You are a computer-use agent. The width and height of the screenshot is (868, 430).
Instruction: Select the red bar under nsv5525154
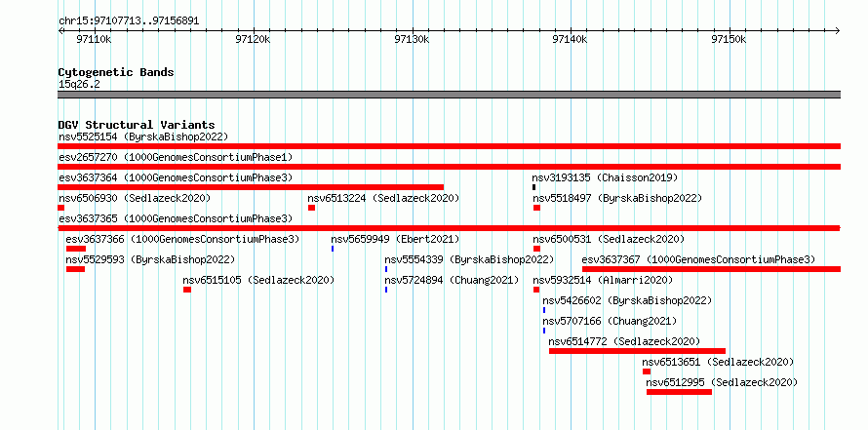tap(449, 146)
